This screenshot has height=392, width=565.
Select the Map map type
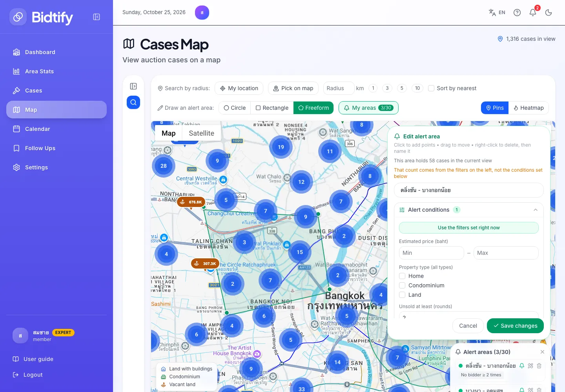(169, 133)
